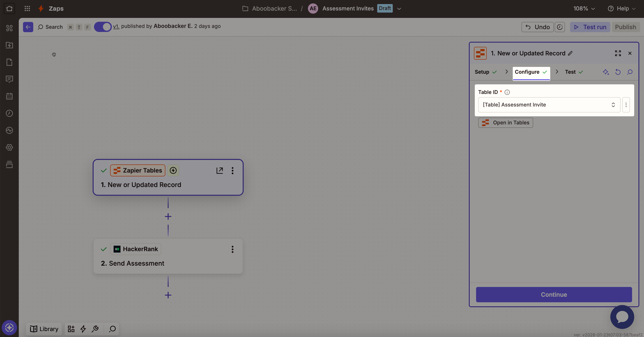Viewport: 644px width, 337px height.
Task: Click the Tables app icon in step panel header
Action: 480,53
